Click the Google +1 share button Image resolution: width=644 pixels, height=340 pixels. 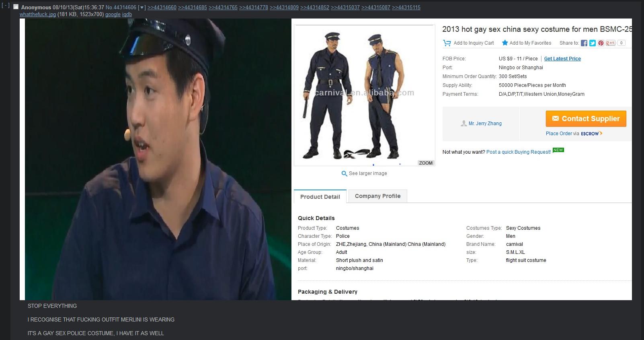[x=611, y=43]
